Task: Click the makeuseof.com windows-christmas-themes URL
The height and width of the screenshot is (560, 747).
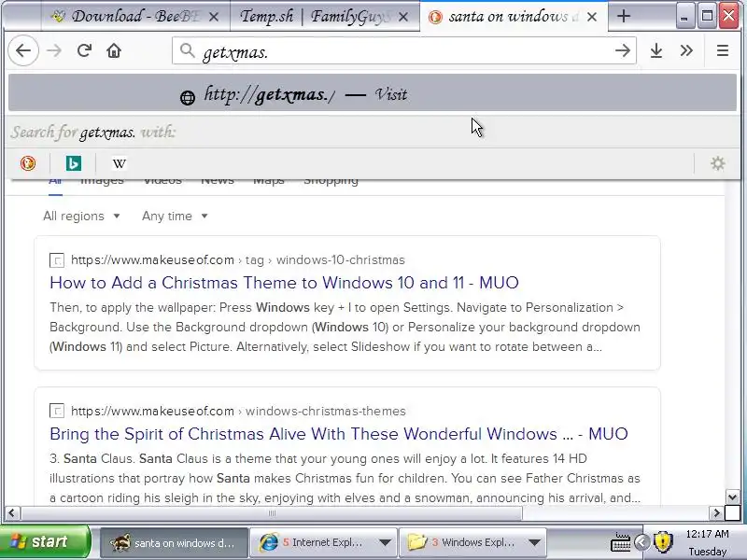Action: [238, 411]
